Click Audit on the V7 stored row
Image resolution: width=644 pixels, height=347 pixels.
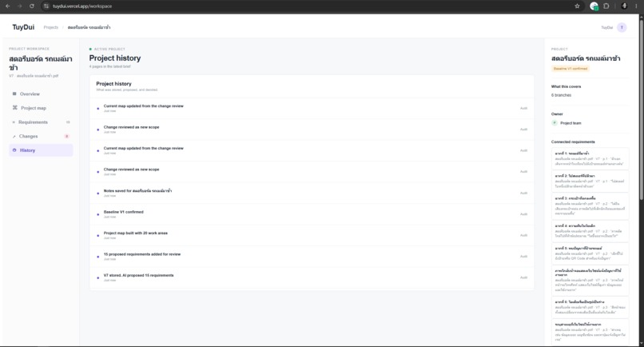click(x=523, y=277)
